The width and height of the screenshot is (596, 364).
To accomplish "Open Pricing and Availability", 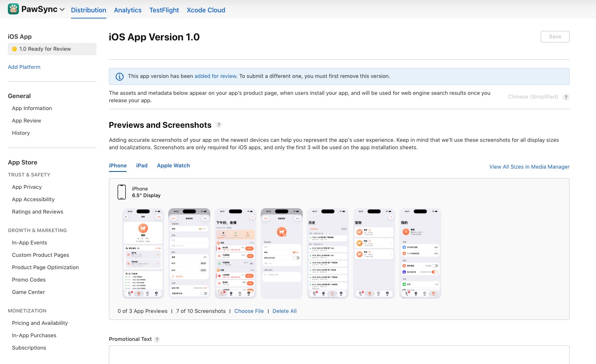I will [40, 323].
